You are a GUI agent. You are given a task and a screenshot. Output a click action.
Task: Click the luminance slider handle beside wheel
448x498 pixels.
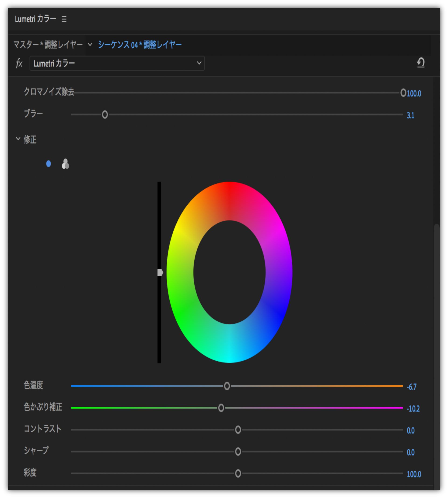[160, 273]
